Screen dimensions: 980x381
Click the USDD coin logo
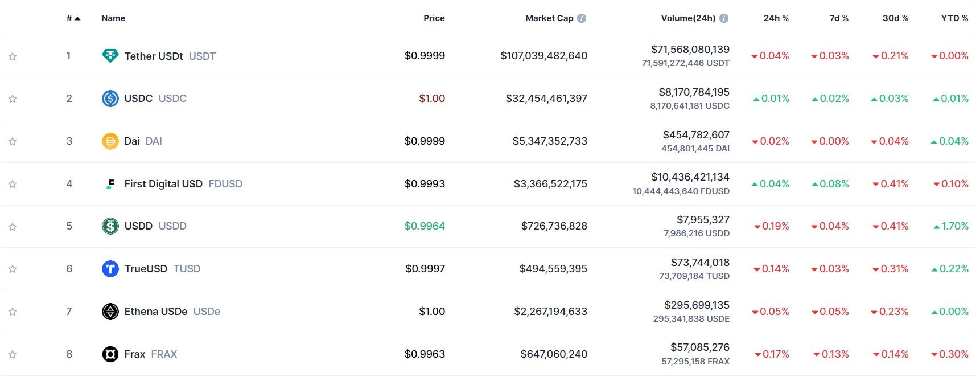click(110, 226)
